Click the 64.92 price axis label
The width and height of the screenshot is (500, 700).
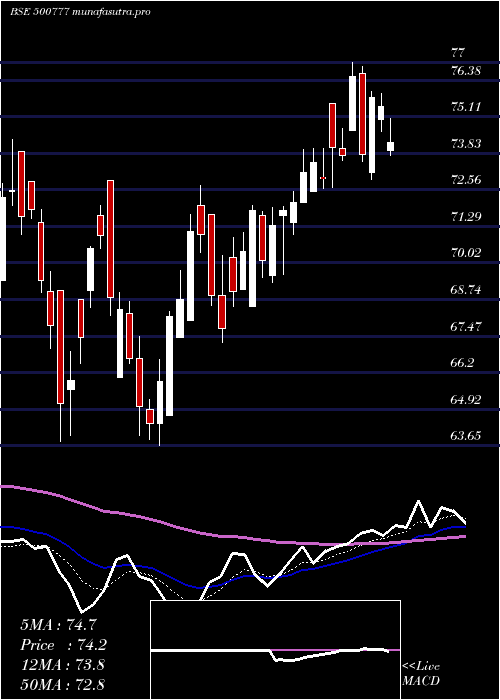point(466,400)
